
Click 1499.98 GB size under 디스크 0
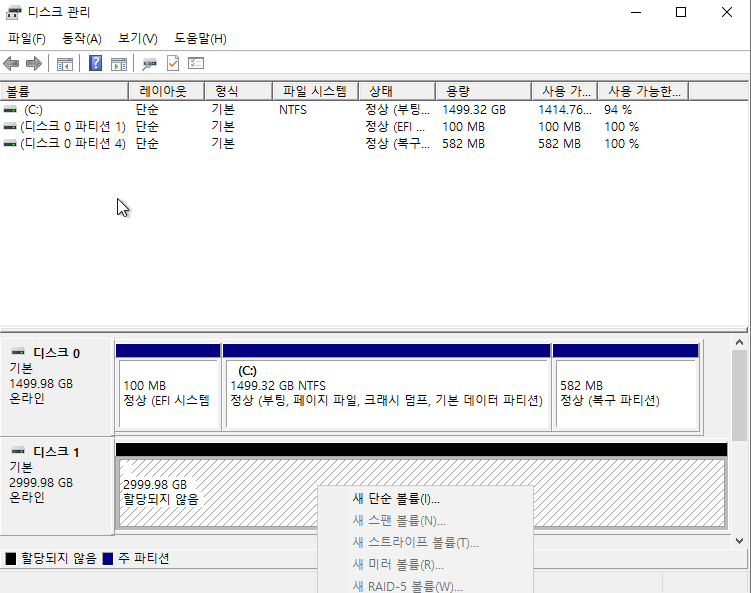(41, 384)
